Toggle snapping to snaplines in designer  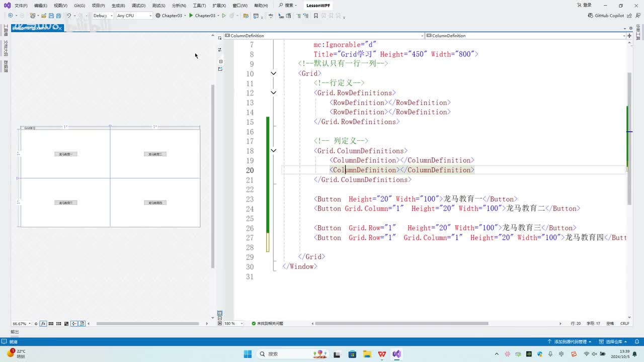point(74,324)
